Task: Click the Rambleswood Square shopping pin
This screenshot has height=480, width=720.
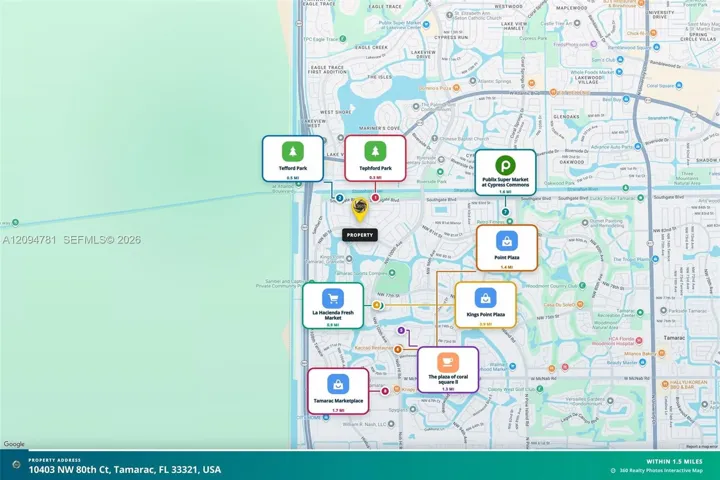Action: click(656, 47)
